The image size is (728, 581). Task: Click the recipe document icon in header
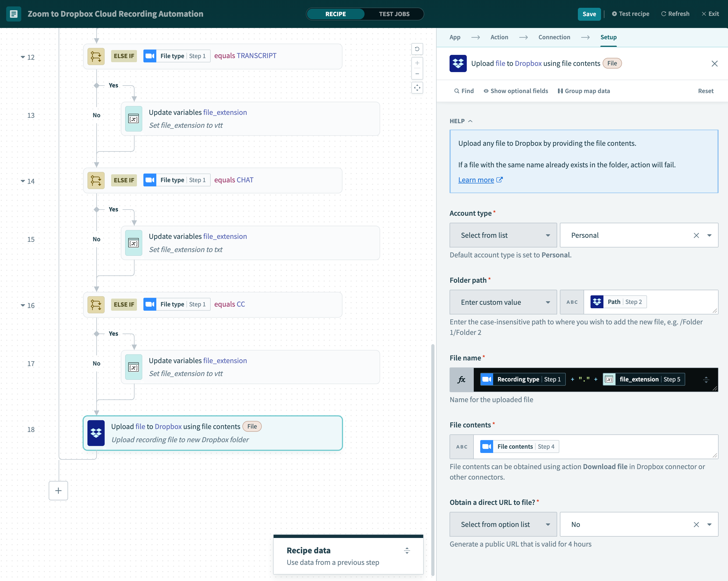[13, 14]
